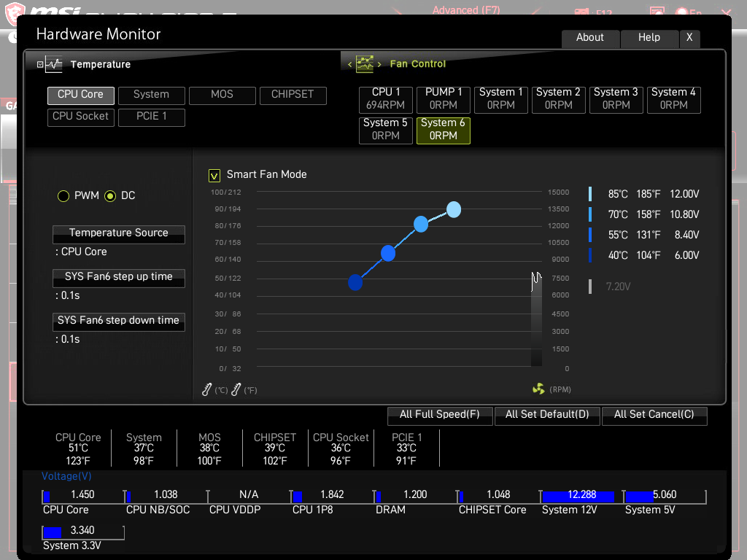This screenshot has height=560, width=747.
Task: Select MOS temperature tab
Action: [222, 95]
